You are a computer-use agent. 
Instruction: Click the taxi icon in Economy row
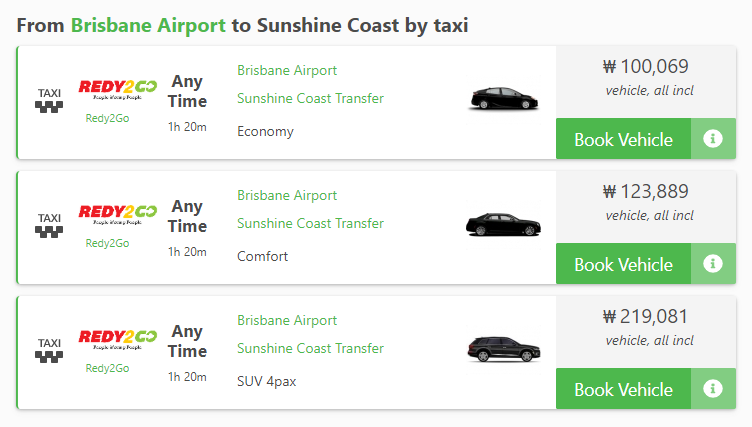click(49, 100)
